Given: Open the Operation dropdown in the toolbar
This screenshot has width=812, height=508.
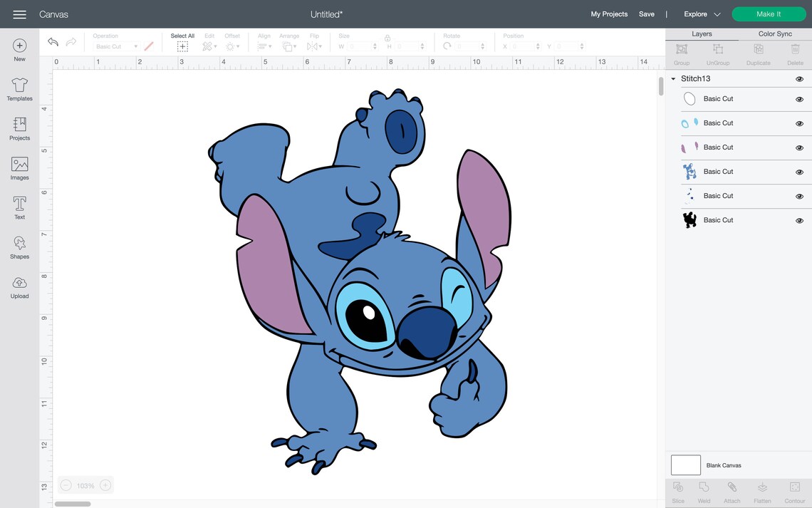Looking at the screenshot, I should (x=116, y=46).
